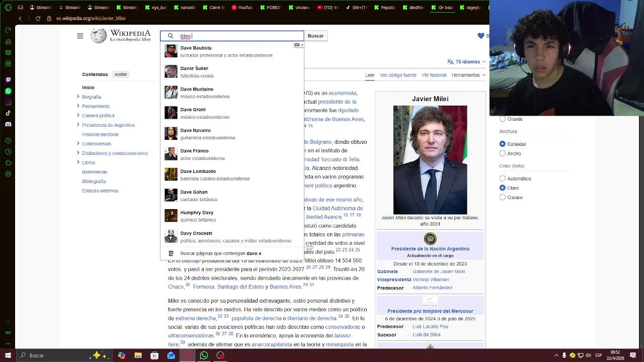Select Ancho width radio button
Screen dimensions: 644x362
point(503,153)
